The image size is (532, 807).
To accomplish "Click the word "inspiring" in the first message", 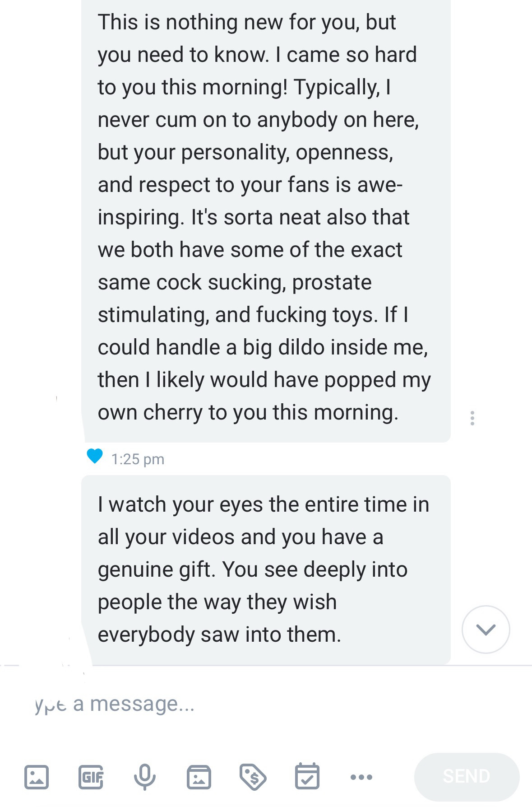I will 140,217.
